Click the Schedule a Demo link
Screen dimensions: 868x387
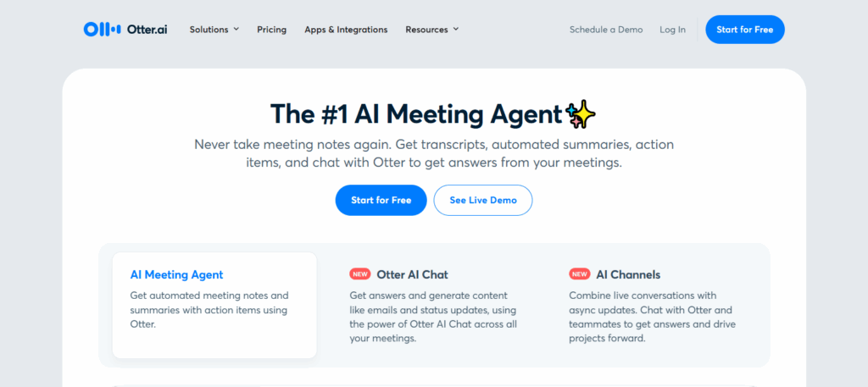(606, 30)
